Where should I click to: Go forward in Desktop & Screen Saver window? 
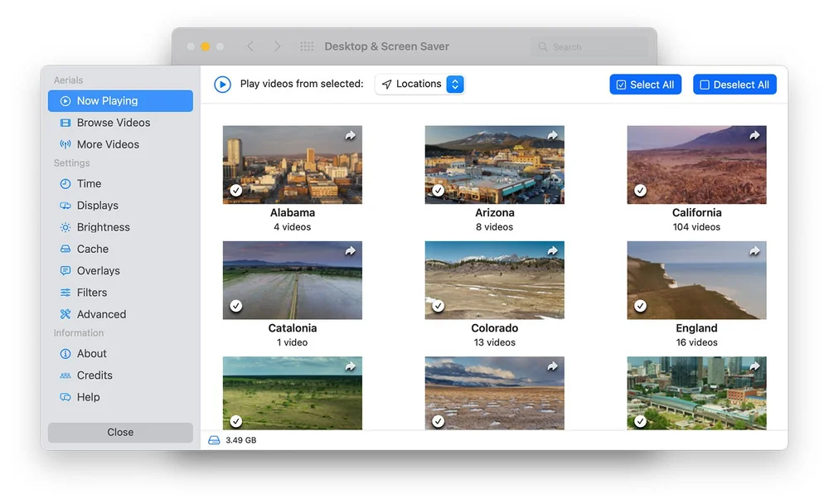pyautogui.click(x=277, y=46)
